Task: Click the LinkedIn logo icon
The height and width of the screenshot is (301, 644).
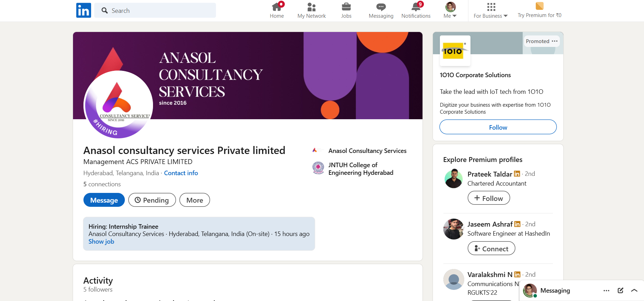Action: pos(83,10)
